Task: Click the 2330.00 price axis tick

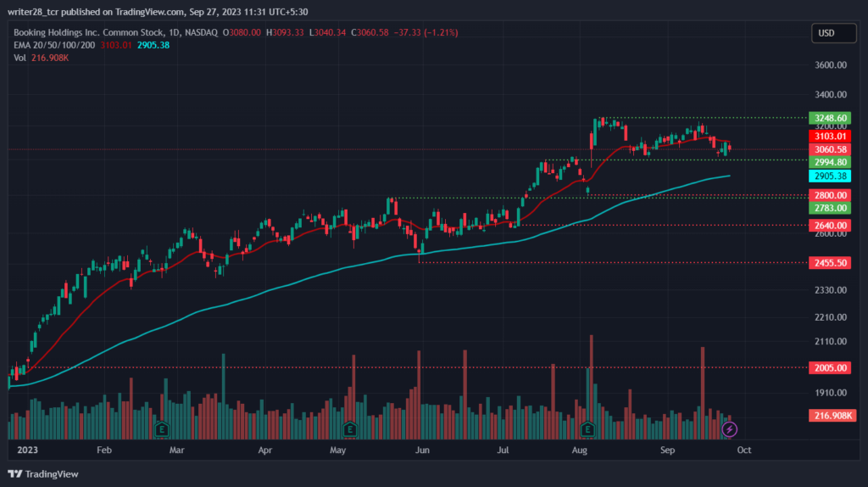Action: (x=831, y=290)
